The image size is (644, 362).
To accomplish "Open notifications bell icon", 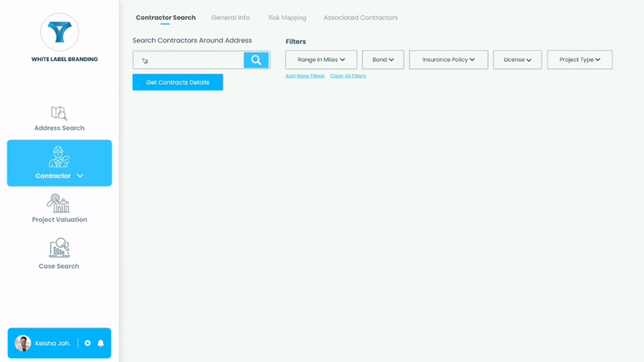I will click(101, 343).
